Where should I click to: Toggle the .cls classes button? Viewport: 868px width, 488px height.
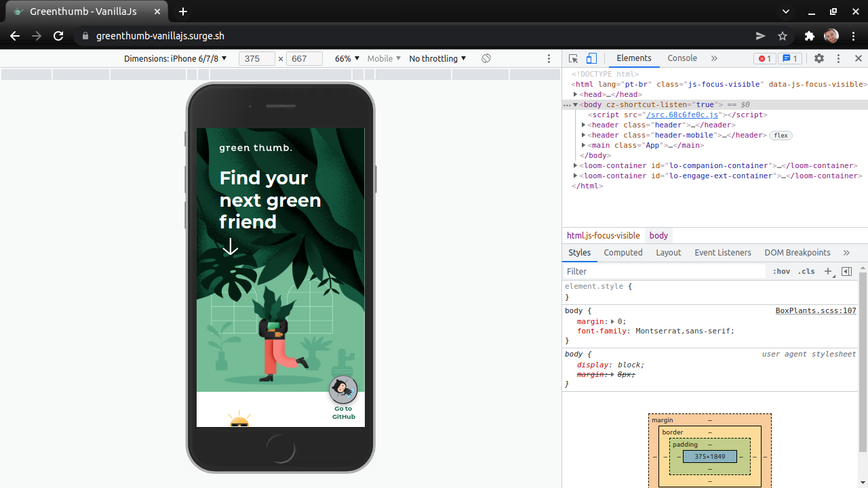(x=806, y=271)
